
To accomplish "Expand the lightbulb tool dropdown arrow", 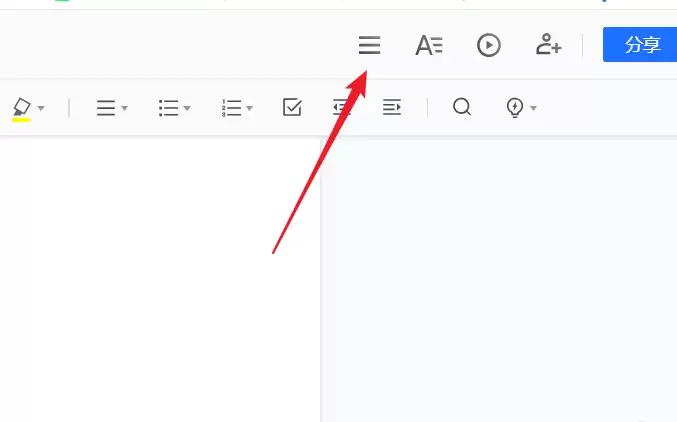I will (x=534, y=108).
